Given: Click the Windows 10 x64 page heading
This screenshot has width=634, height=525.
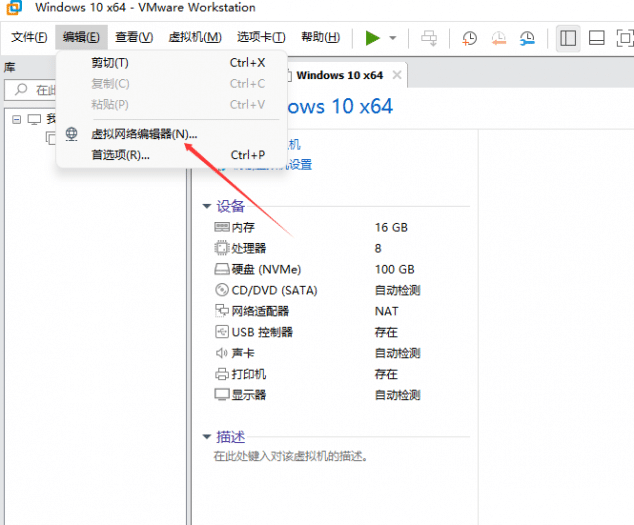Looking at the screenshot, I should 340,107.
